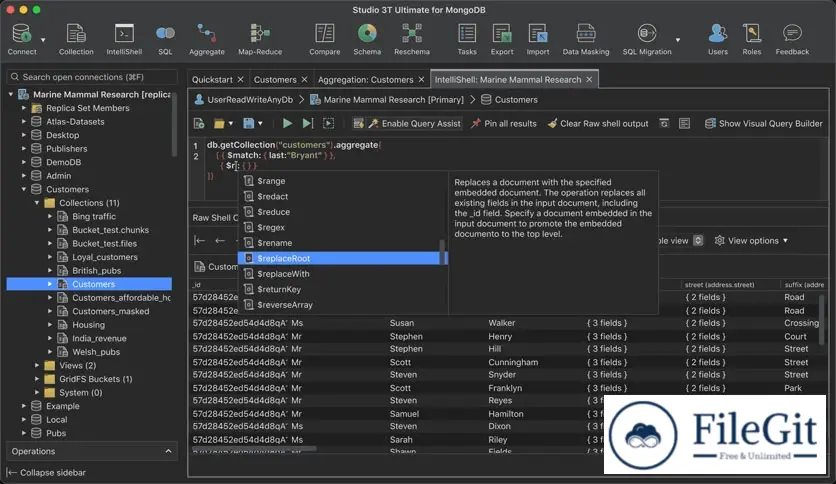Open the open-folder dropdown arrow

(x=231, y=124)
